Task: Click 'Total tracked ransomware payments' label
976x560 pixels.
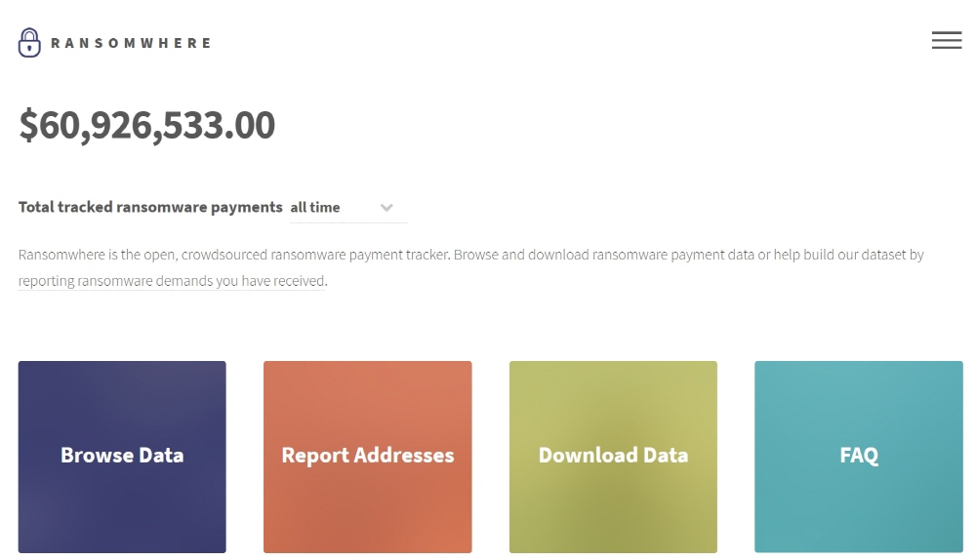Action: click(150, 207)
